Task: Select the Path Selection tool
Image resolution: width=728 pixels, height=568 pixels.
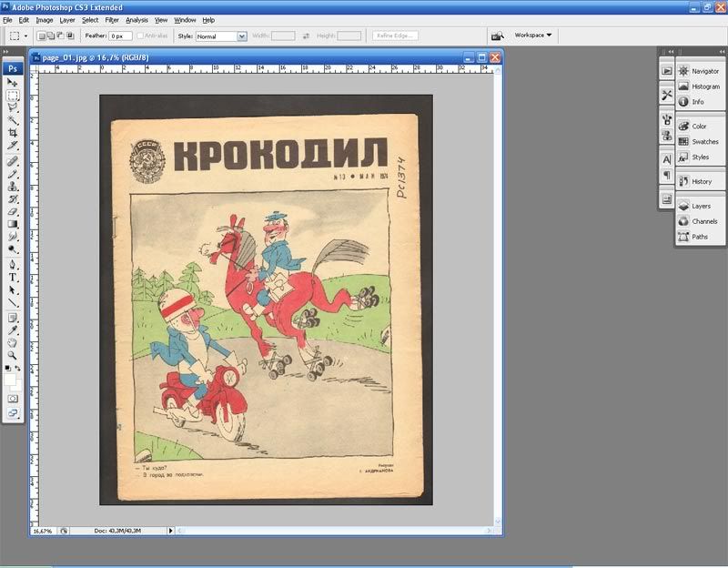Action: point(13,289)
